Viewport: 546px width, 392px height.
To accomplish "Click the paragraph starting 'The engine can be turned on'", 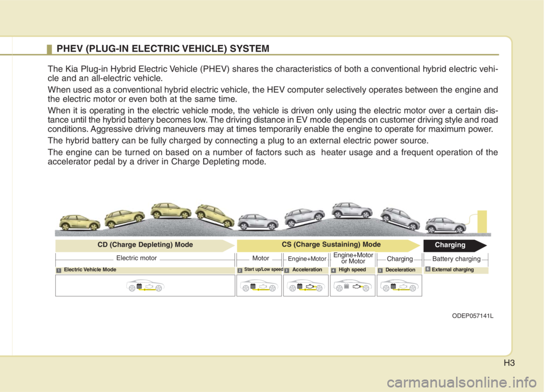I will coord(272,157).
